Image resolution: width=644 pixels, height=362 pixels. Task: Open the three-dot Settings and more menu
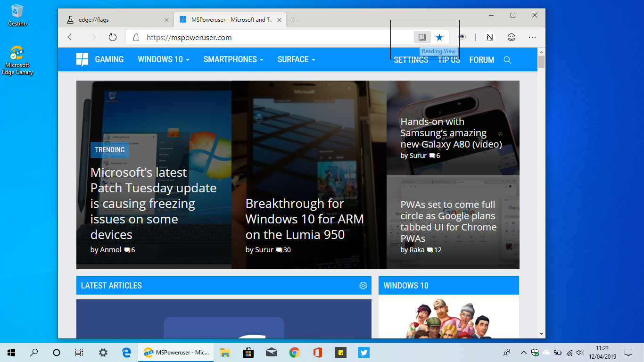(532, 37)
